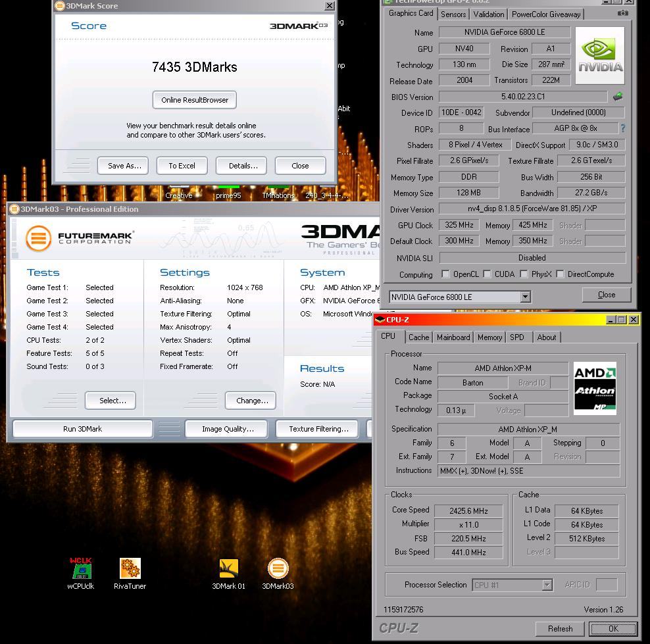Click the BIOS Version 5.40.02.23.C1 field
The height and width of the screenshot is (644, 650).
(x=523, y=97)
